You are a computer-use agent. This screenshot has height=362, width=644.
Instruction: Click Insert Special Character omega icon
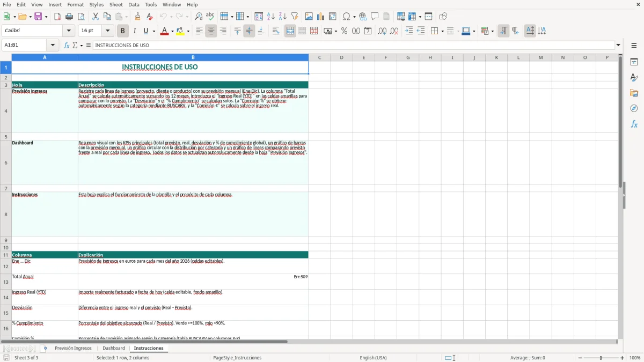click(347, 17)
